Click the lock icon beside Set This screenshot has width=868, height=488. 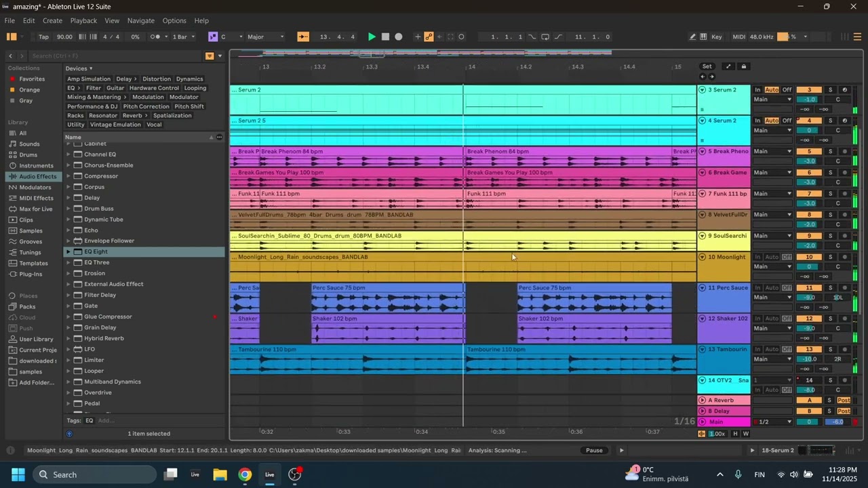744,66
